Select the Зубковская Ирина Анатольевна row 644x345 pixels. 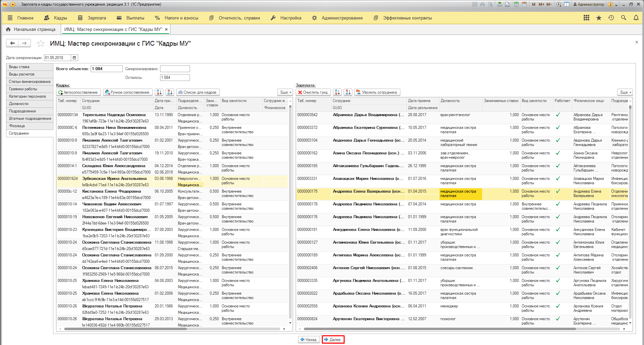point(114,179)
